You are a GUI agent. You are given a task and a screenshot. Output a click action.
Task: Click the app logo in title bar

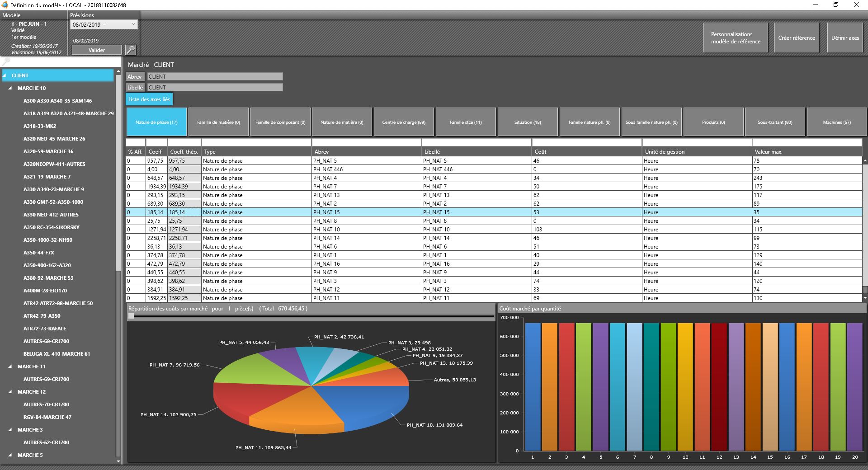tap(5, 5)
